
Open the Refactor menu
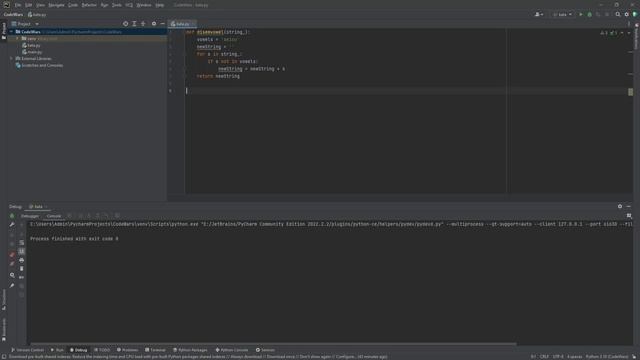point(89,5)
